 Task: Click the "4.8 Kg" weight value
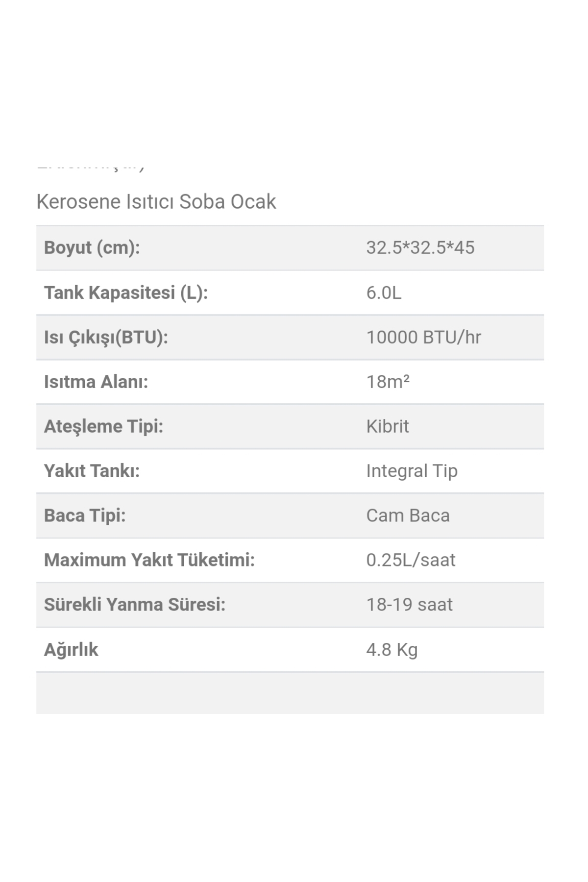pyautogui.click(x=392, y=650)
